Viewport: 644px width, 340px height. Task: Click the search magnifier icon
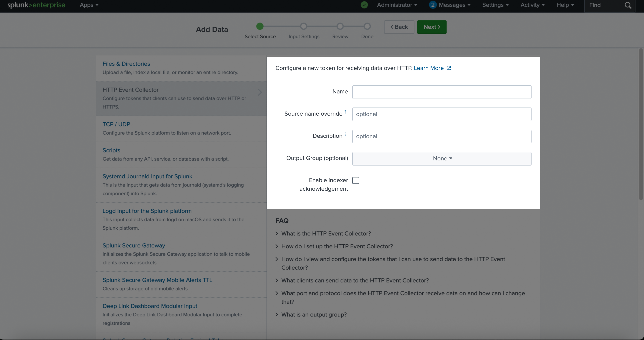pos(628,5)
